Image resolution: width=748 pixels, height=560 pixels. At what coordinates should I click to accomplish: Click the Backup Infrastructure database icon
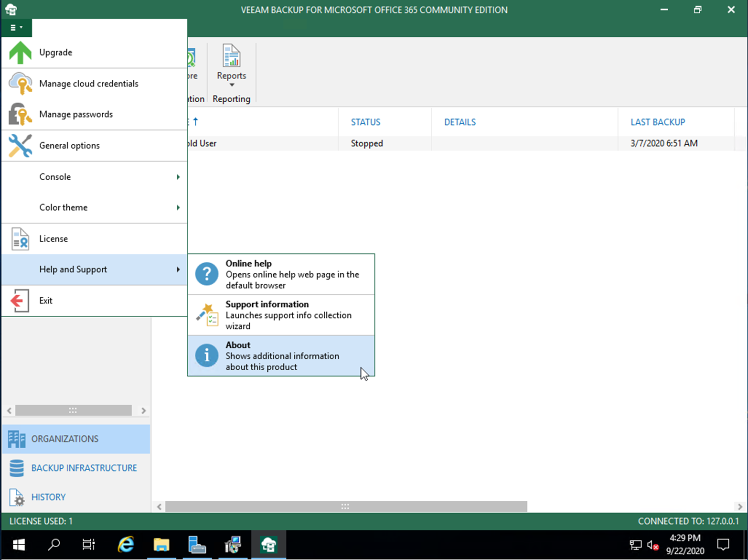(x=17, y=468)
